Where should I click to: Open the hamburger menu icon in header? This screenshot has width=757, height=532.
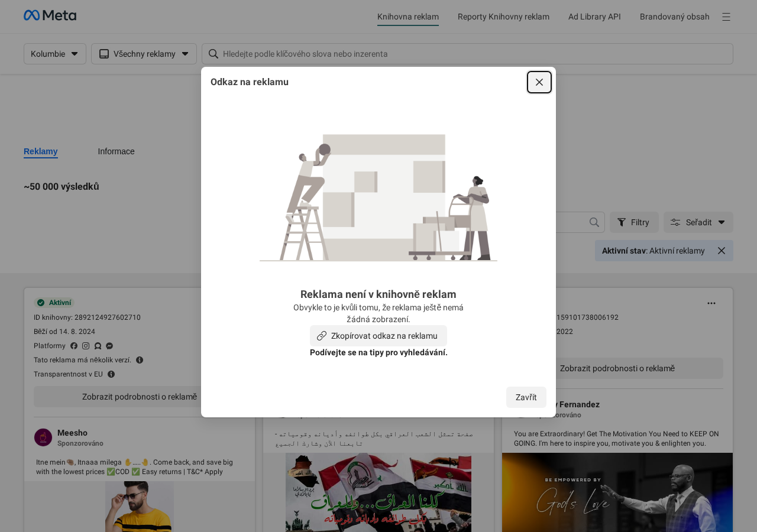pyautogui.click(x=726, y=17)
